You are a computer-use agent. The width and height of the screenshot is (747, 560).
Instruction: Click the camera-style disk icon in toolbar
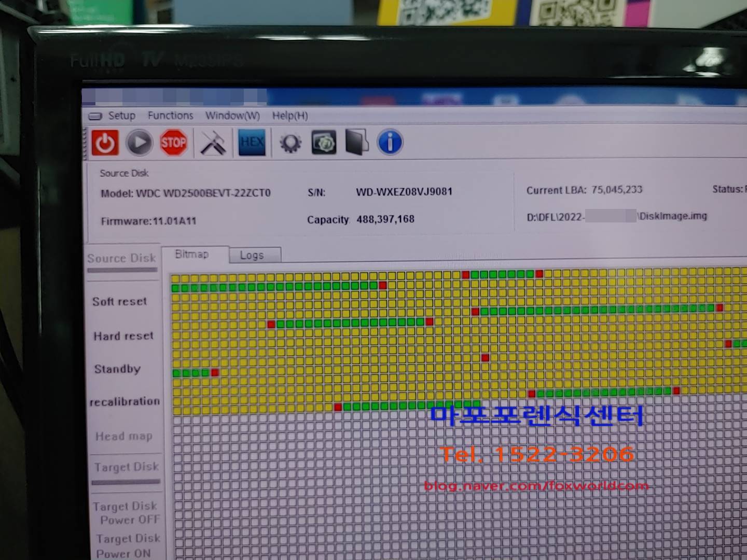324,143
